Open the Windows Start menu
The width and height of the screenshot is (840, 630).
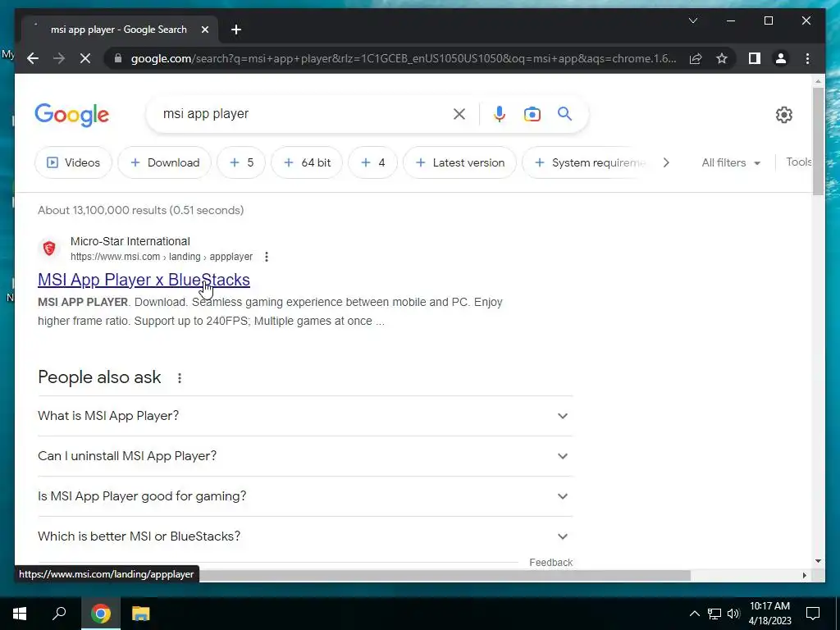point(20,613)
